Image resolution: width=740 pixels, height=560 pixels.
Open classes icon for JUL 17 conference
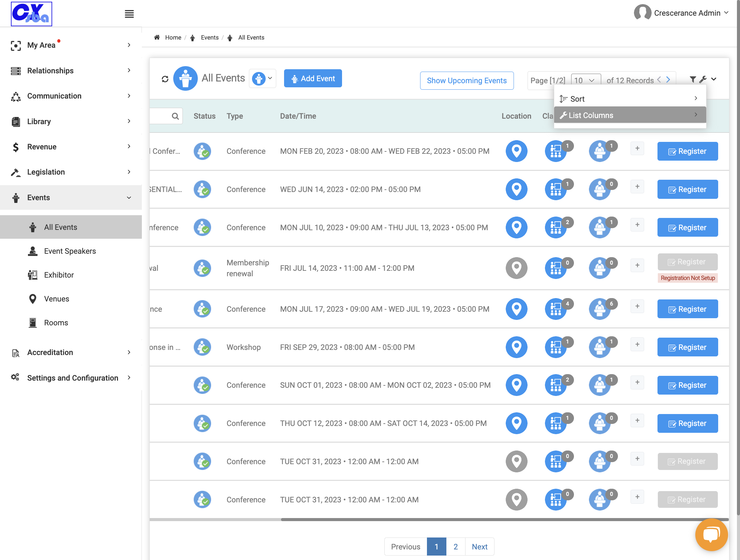pyautogui.click(x=556, y=309)
